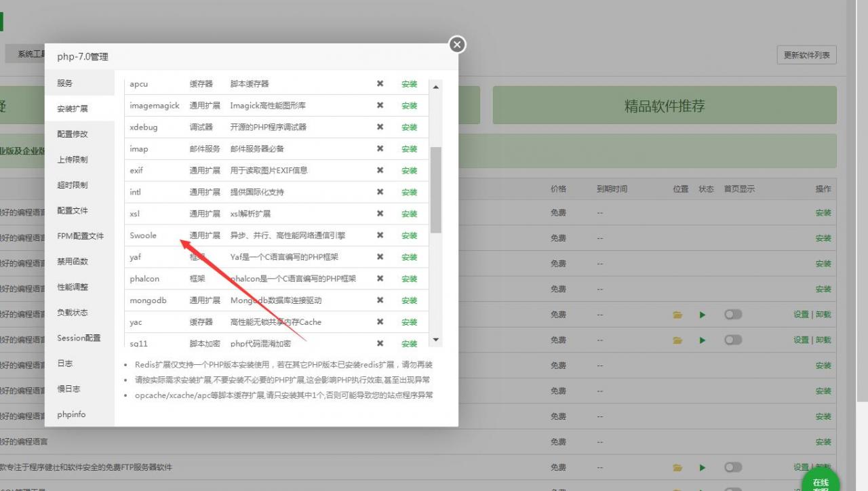Close the php-7.0 management dialog
This screenshot has height=491, width=868.
click(x=457, y=45)
